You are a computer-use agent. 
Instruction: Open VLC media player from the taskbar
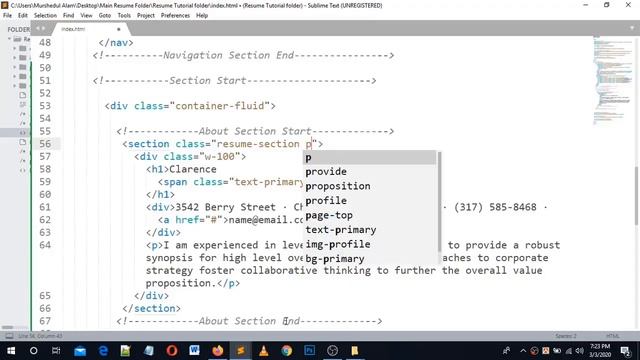[264, 351]
